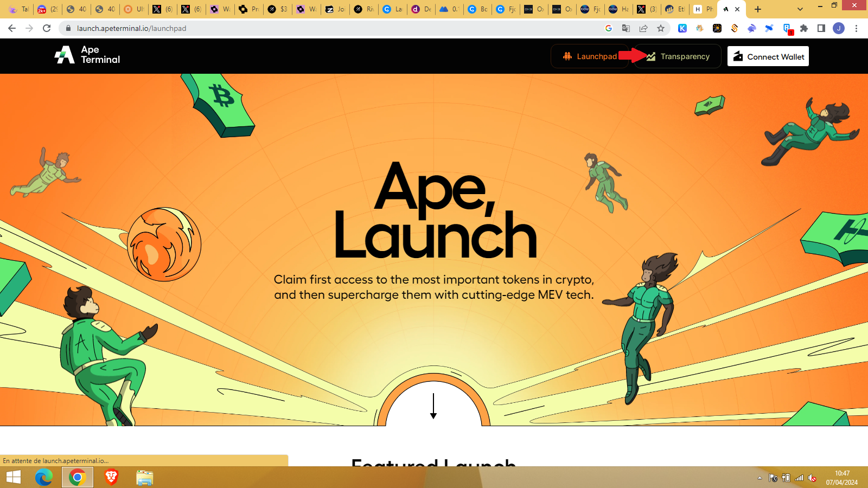Switch to the 'Ul' tab
This screenshot has height=488, width=868.
[133, 9]
